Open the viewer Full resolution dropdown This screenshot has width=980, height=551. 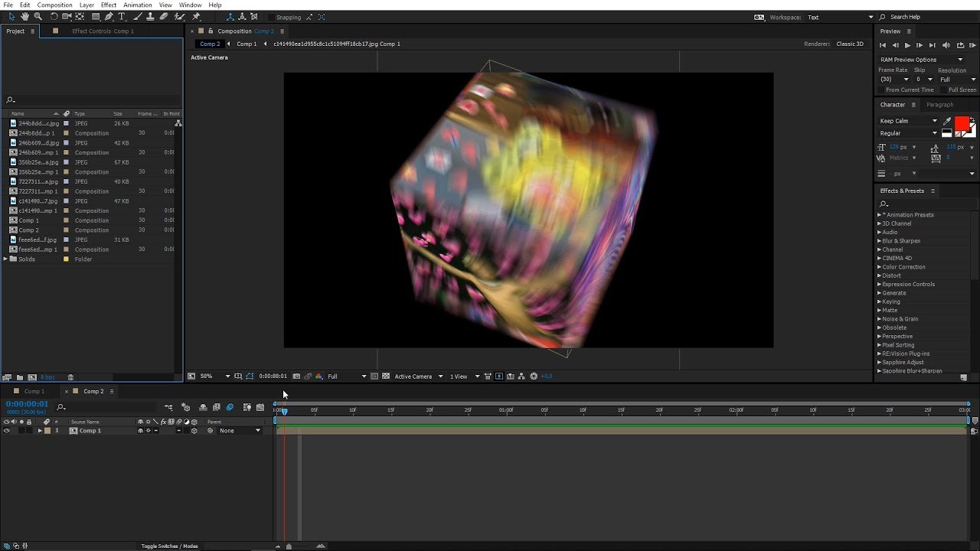tap(346, 377)
